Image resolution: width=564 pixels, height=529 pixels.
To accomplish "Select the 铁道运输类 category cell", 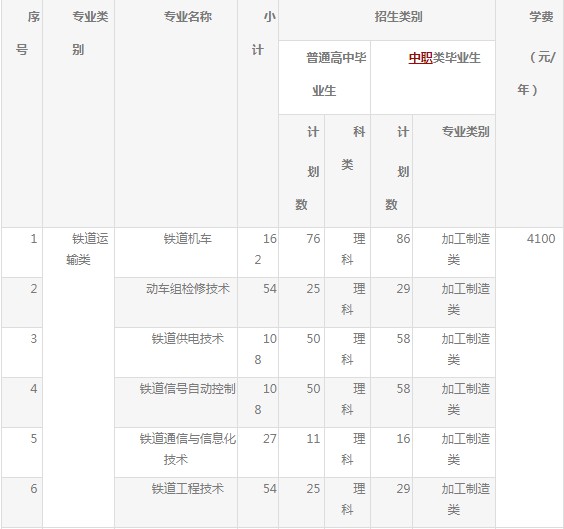I will click(78, 377).
